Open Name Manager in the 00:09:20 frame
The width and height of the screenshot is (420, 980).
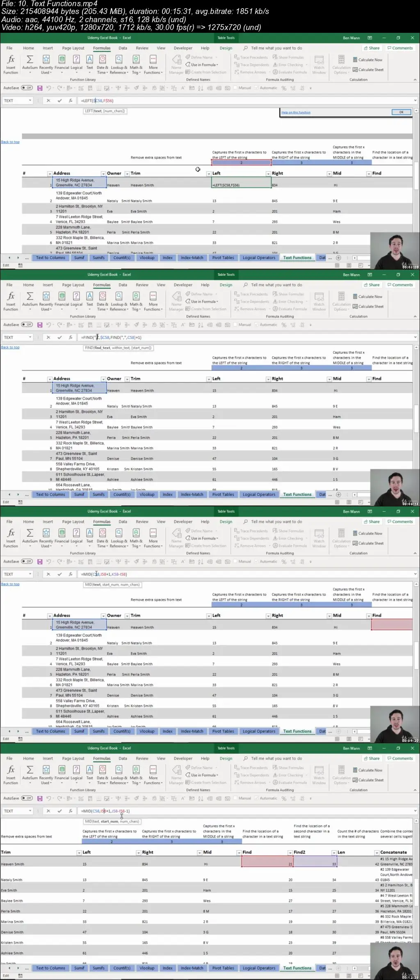(x=176, y=538)
